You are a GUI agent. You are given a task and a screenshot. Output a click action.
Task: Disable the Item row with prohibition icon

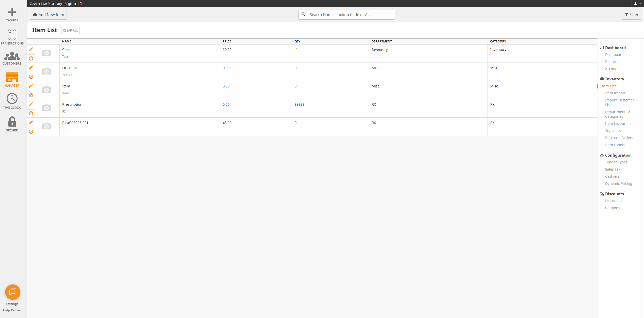click(31, 95)
